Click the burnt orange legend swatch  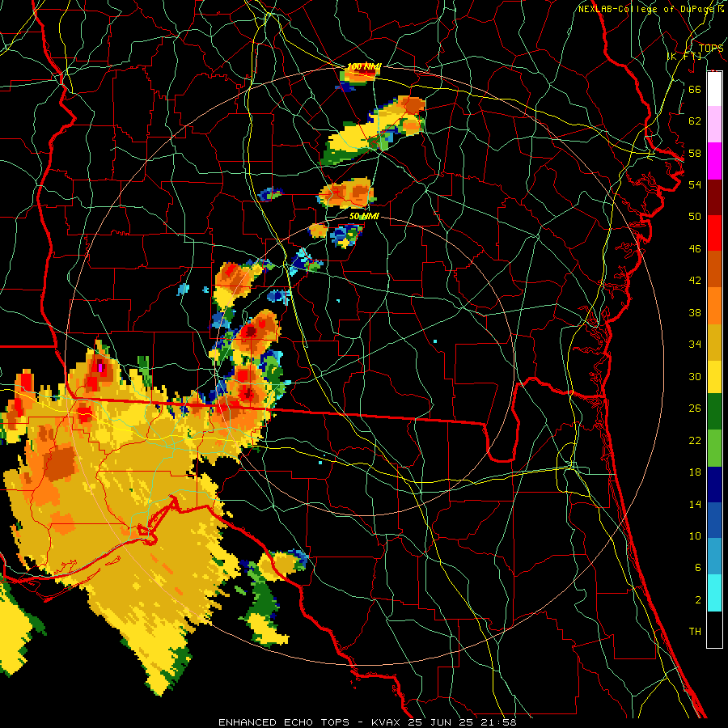[x=714, y=269]
